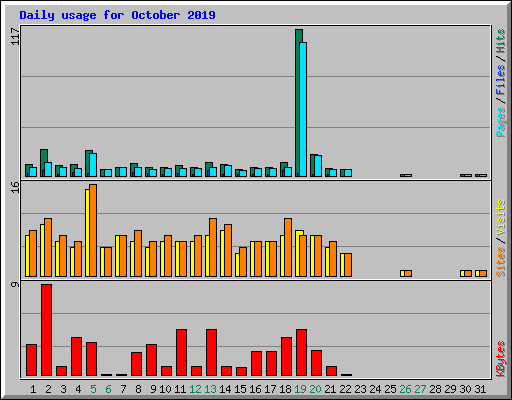Click the 9 axis maximum value
Screen dimensions: 512x400
click(15, 284)
